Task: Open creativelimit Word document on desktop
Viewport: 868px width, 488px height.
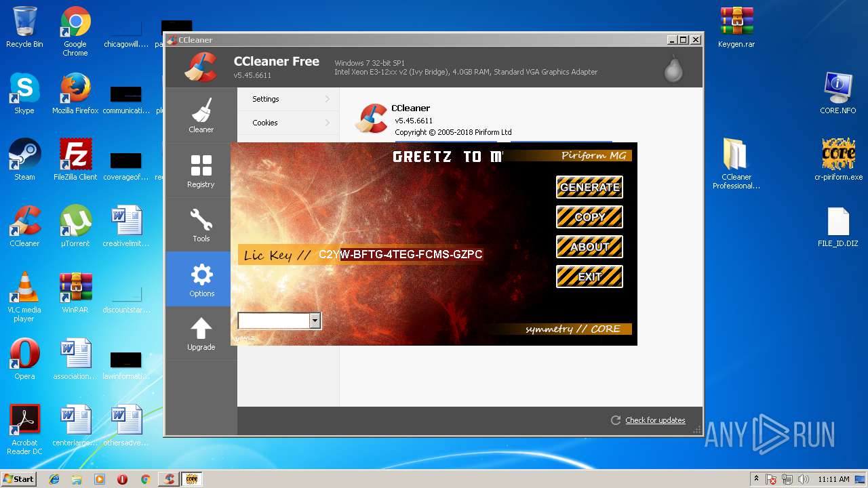Action: point(126,227)
